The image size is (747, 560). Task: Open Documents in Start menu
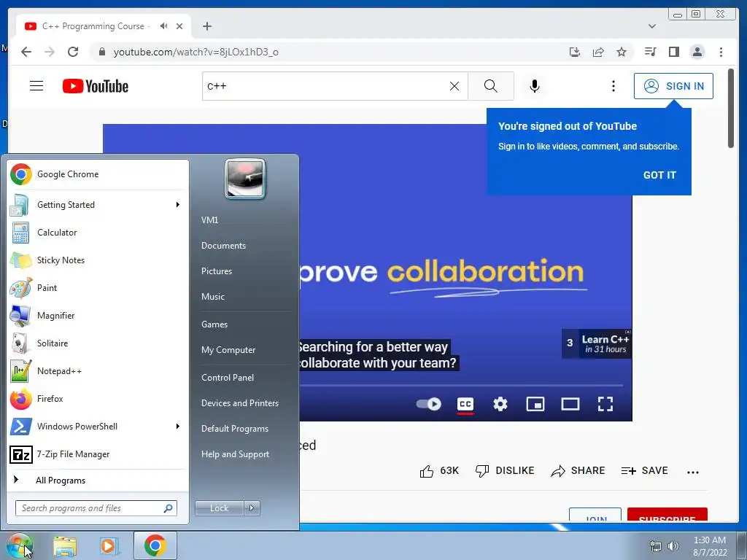pos(223,246)
